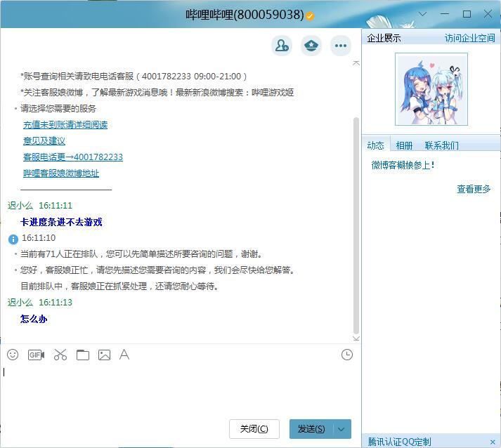Open the font formatting A icon
This screenshot has width=501, height=448.
(x=124, y=355)
